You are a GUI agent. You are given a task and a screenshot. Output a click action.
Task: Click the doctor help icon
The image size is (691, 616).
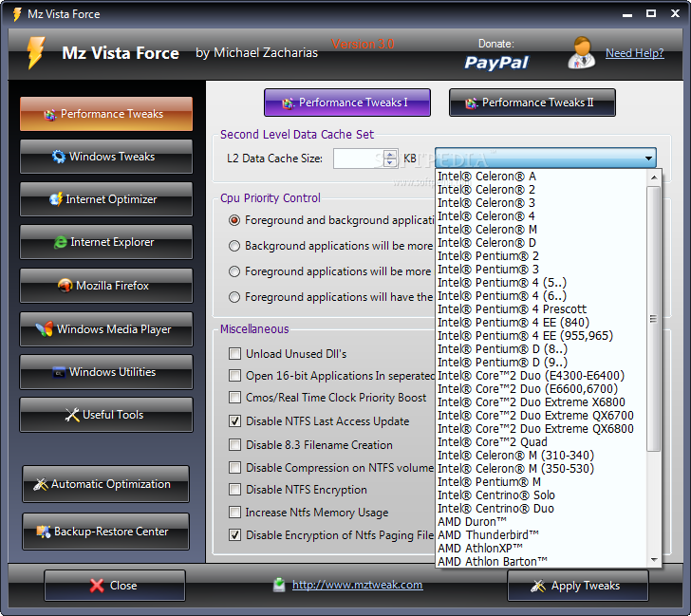click(582, 52)
